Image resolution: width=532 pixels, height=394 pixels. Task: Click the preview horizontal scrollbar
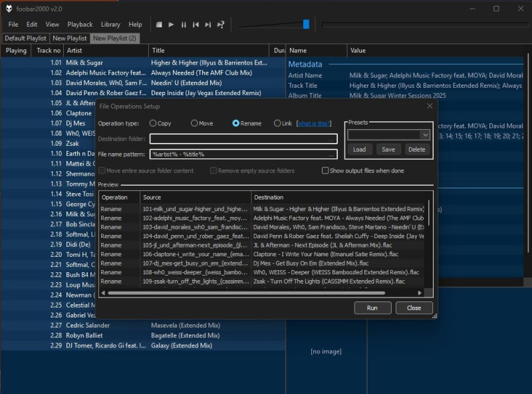pos(246,293)
